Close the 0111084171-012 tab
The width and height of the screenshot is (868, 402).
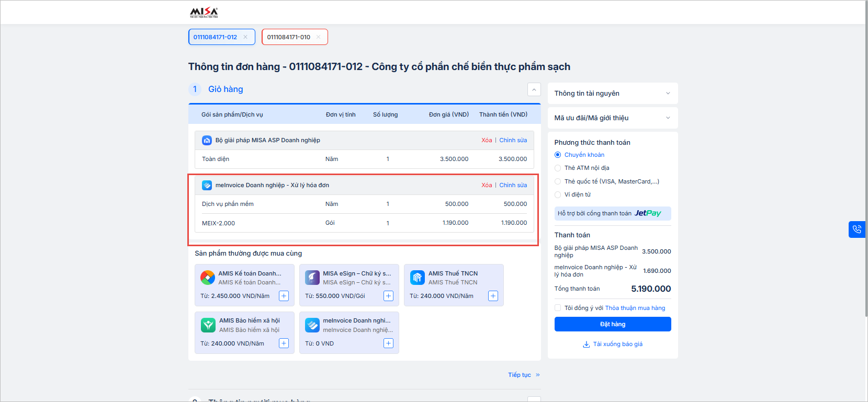[245, 37]
